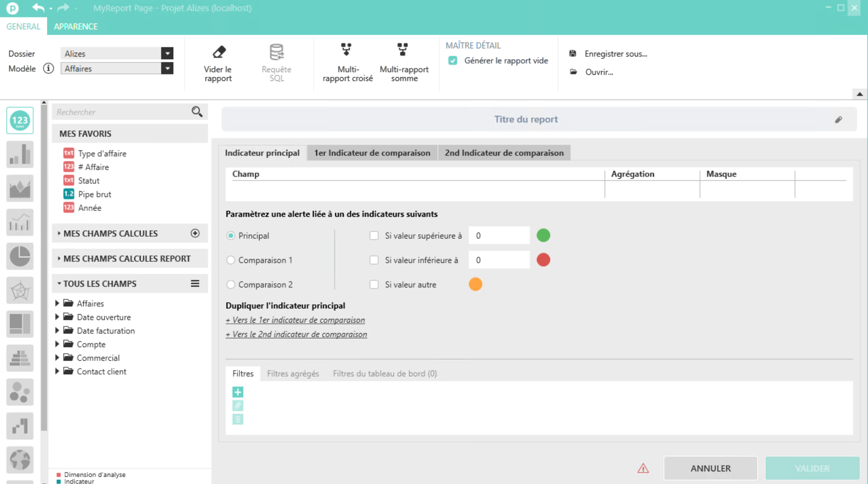Add a calculated field with plus icon

(x=195, y=234)
